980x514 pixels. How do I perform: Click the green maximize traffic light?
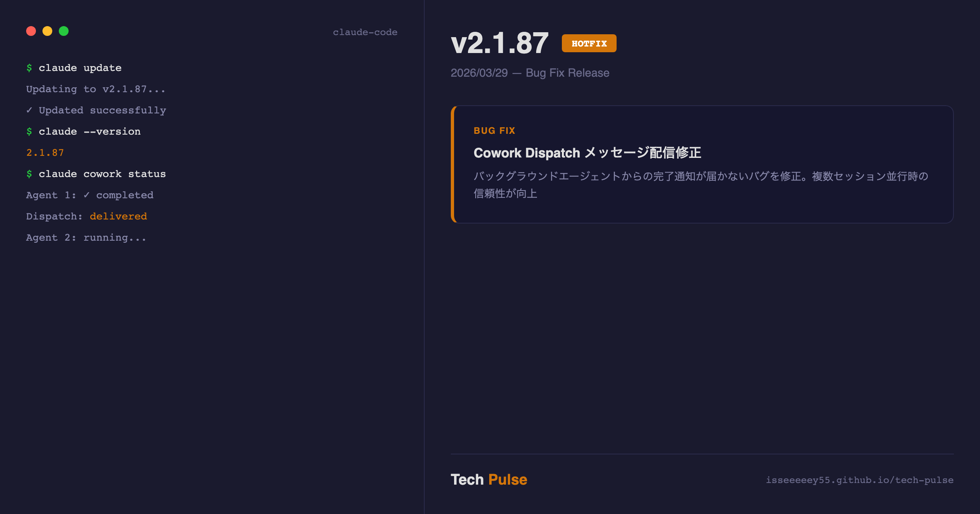[x=64, y=31]
